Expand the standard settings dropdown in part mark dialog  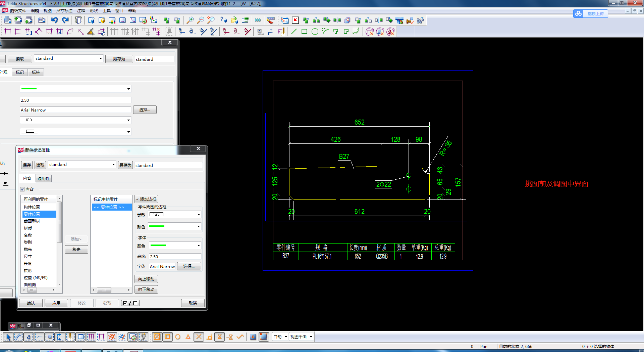click(82, 165)
